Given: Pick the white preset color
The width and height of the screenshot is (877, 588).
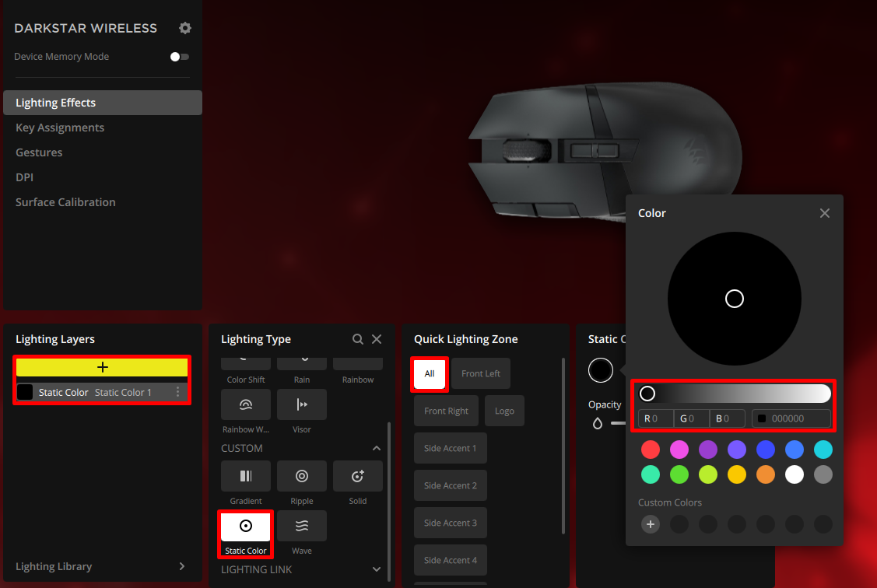Looking at the screenshot, I should click(x=795, y=474).
